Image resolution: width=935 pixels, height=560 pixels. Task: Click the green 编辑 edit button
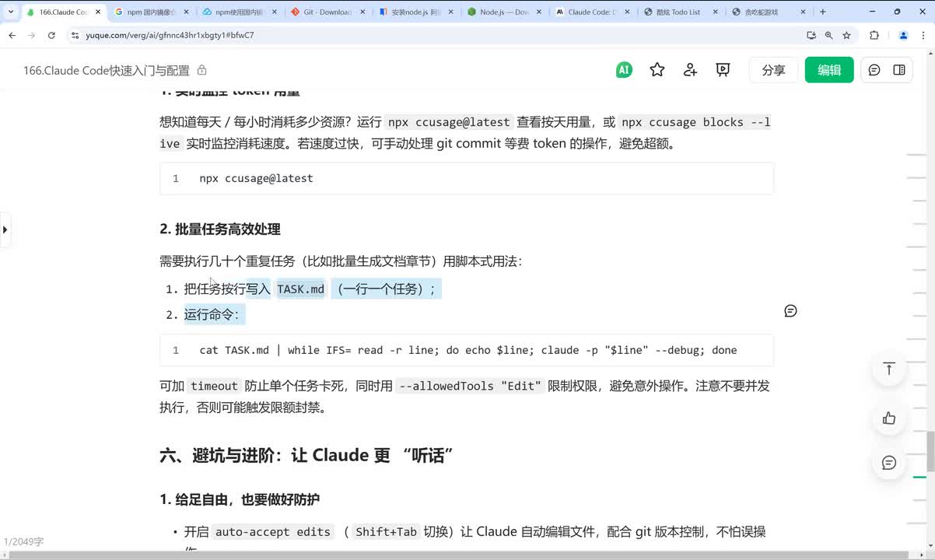(x=829, y=70)
